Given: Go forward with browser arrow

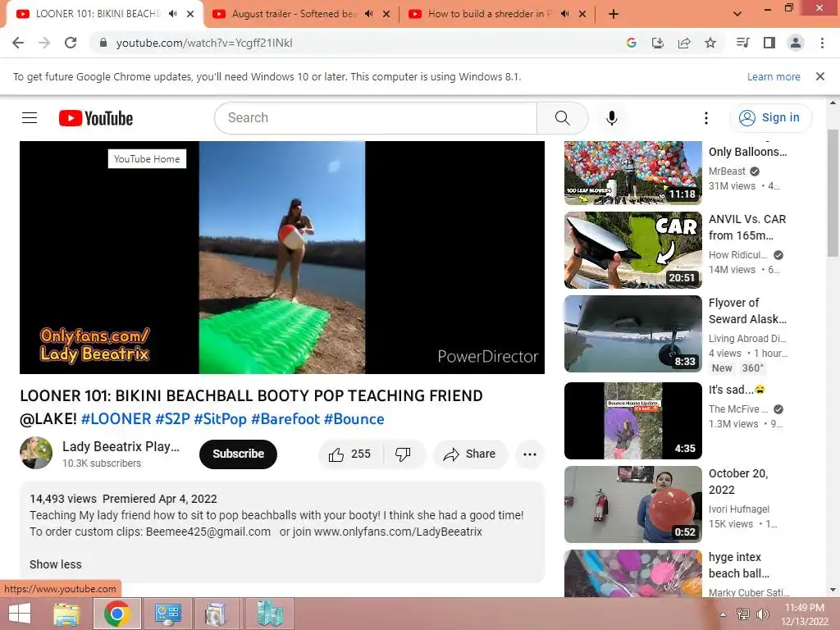Looking at the screenshot, I should pos(44,43).
